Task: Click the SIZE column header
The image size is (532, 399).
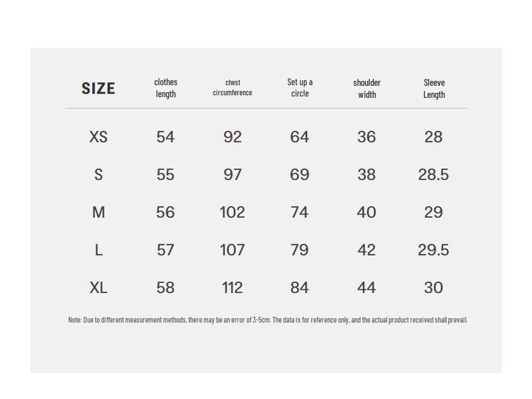Action: (98, 88)
